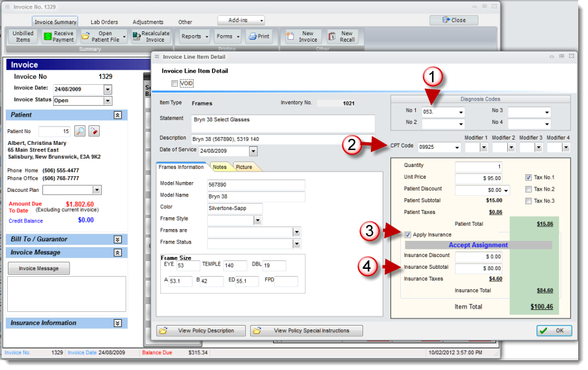Collapse the Invoice Message section
This screenshot has width=588, height=370.
(118, 253)
